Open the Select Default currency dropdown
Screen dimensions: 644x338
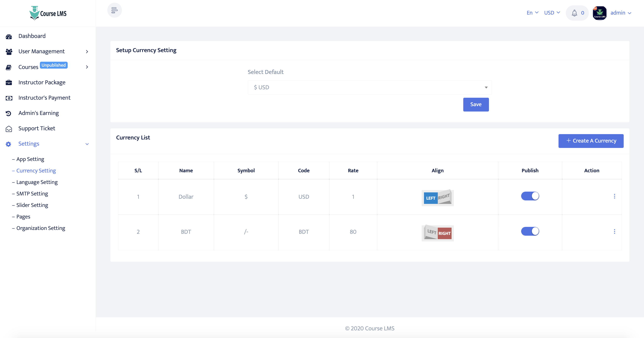pos(370,87)
